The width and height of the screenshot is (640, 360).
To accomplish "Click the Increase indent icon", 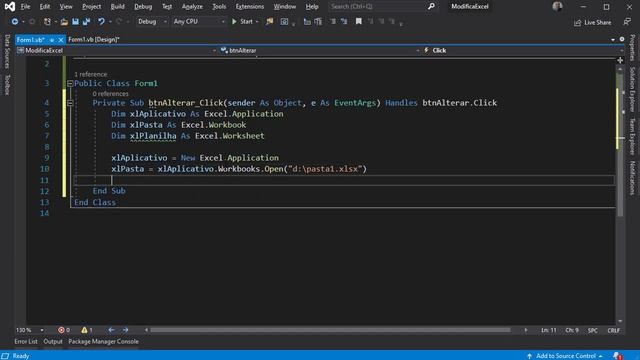I will tap(344, 22).
